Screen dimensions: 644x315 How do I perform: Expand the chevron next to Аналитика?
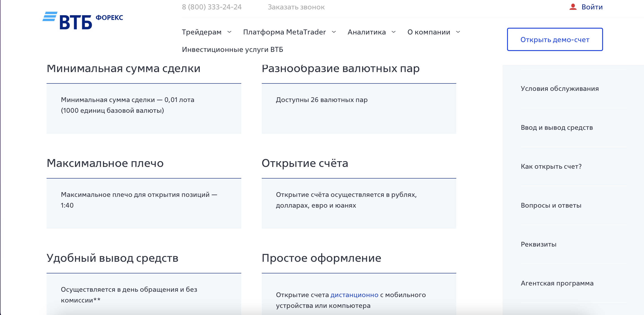(394, 32)
